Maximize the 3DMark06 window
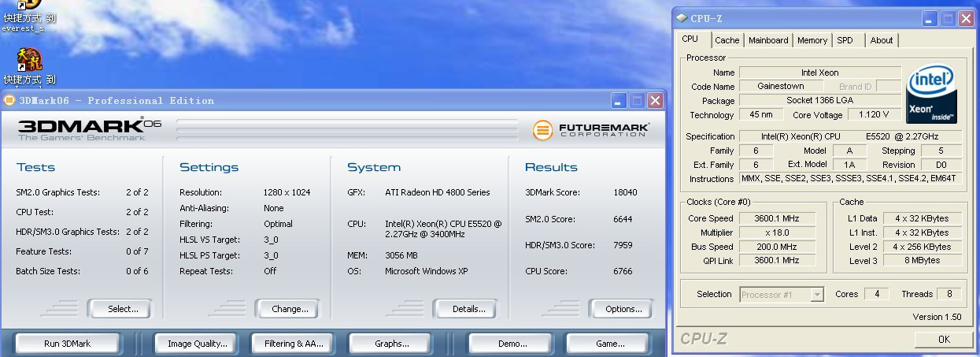The height and width of the screenshot is (357, 980). (x=637, y=101)
